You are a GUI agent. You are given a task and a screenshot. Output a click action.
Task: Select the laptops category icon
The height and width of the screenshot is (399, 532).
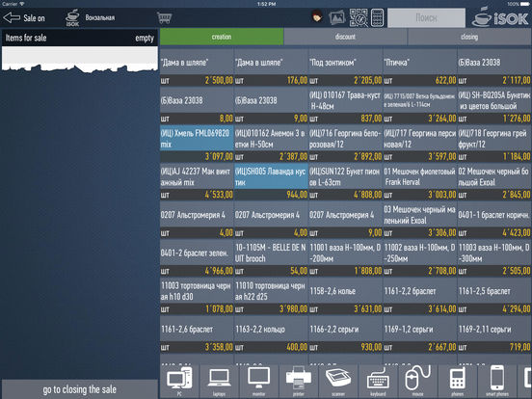[219, 381]
